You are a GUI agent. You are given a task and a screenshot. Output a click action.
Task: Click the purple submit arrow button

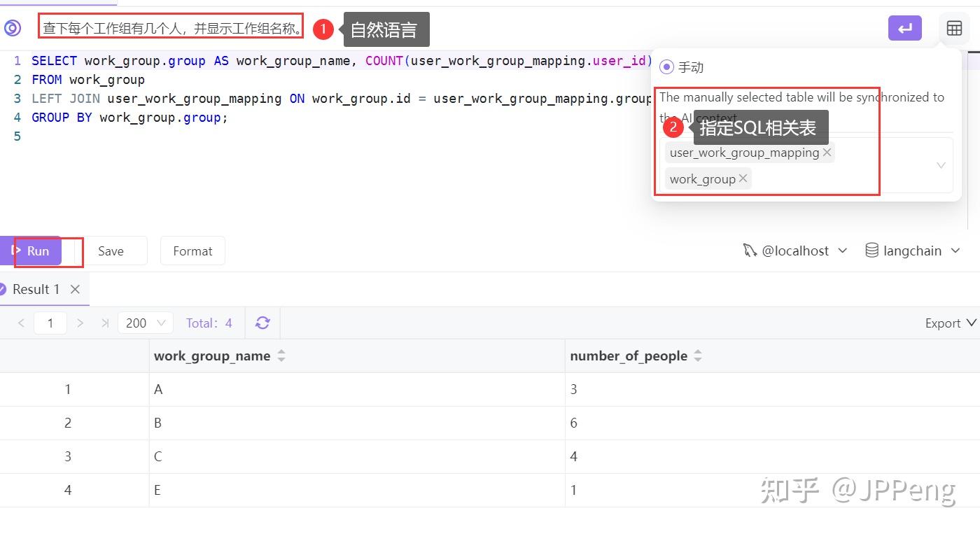click(x=904, y=28)
